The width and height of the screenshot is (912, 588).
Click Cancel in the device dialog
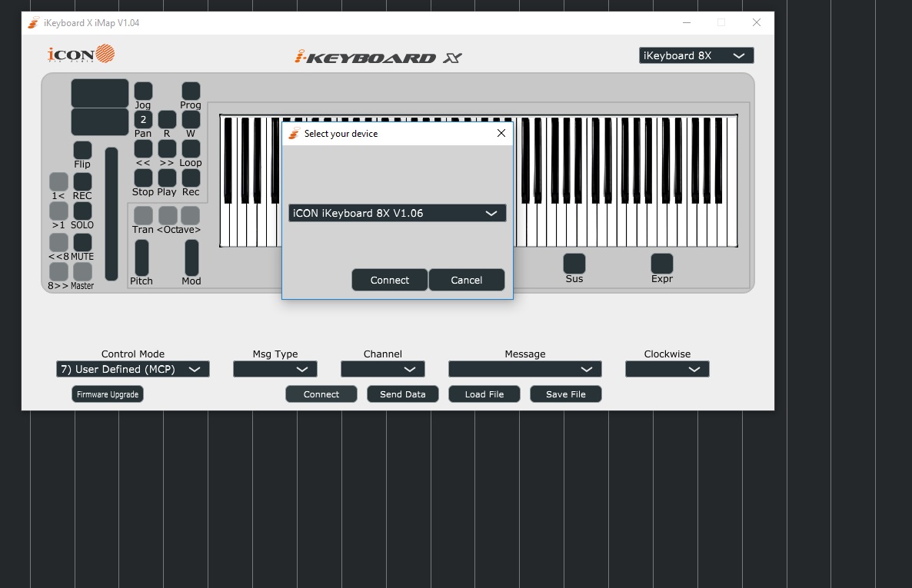pos(467,280)
